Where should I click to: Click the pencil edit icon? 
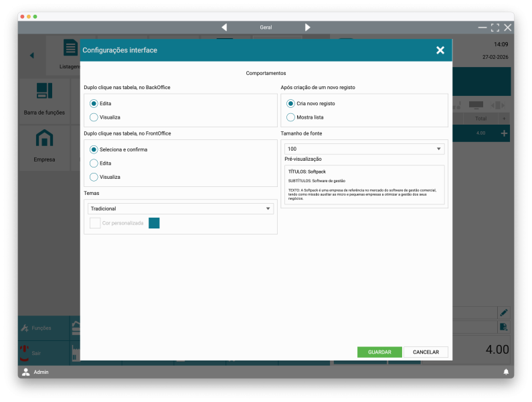[x=504, y=312]
